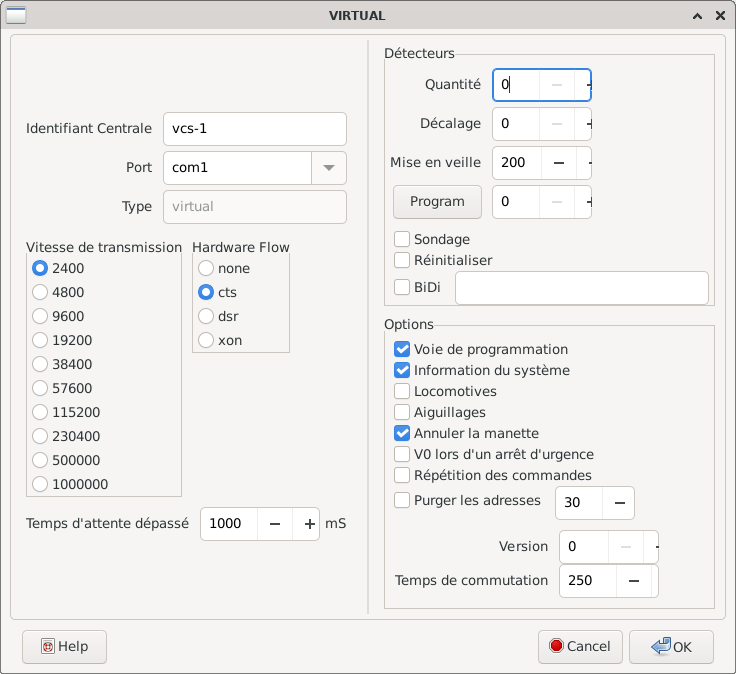Set Hardware Flow to none

tap(206, 268)
